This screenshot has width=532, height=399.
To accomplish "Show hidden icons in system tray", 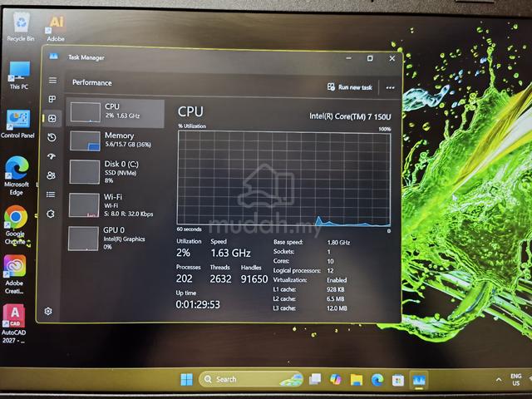I will click(499, 380).
